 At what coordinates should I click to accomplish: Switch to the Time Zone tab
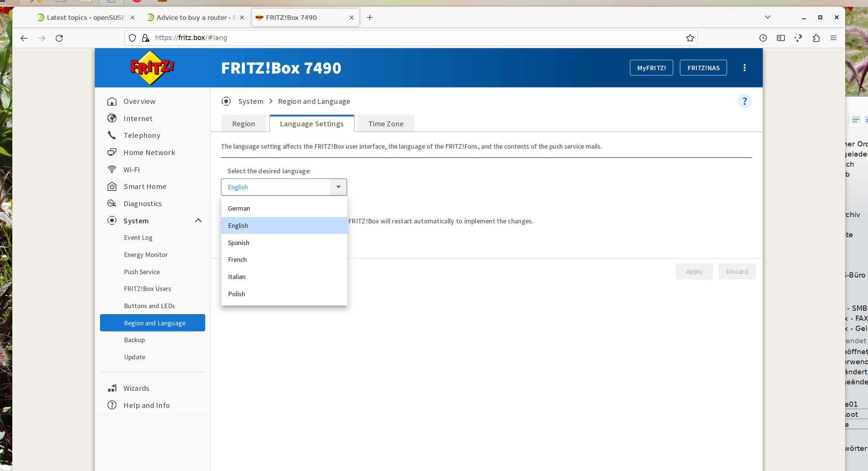point(386,124)
